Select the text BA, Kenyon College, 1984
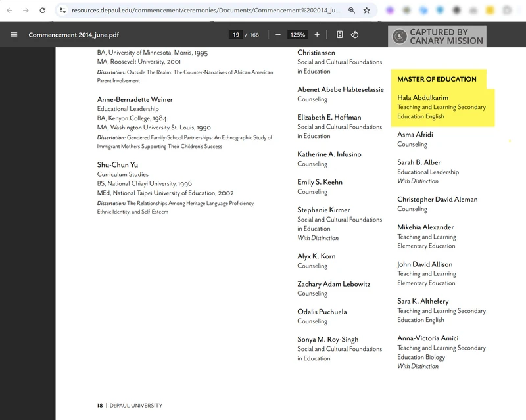Viewport: 526px width, 420px height. click(x=132, y=118)
